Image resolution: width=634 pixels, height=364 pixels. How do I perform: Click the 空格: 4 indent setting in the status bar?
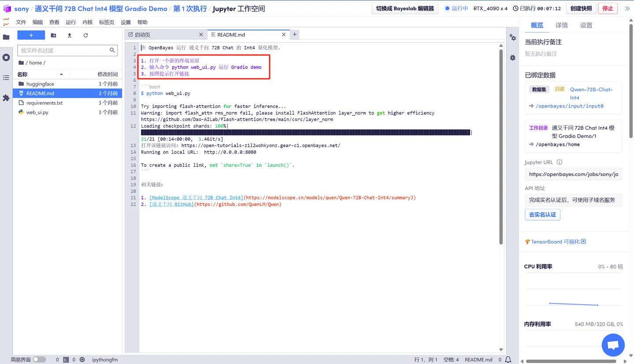[x=451, y=360]
